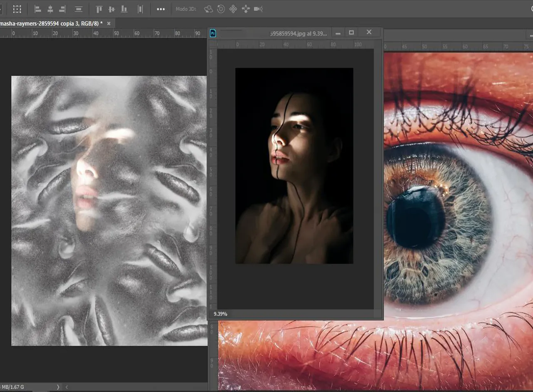Click the Ps icon of floating window

coord(213,33)
